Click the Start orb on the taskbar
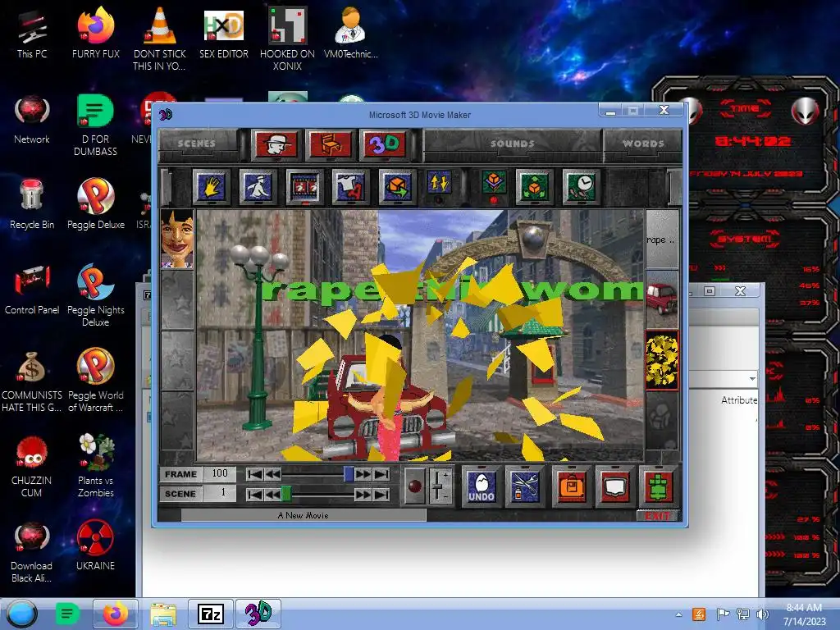 click(22, 614)
